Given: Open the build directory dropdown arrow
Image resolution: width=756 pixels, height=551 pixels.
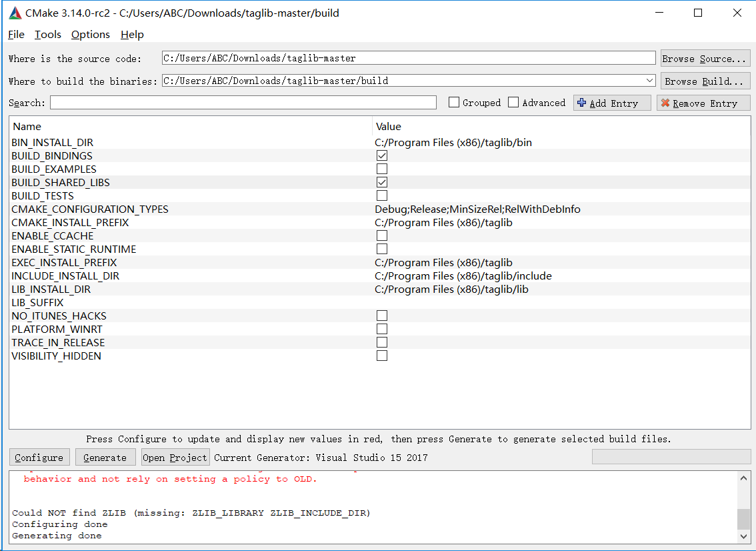Looking at the screenshot, I should [x=650, y=80].
